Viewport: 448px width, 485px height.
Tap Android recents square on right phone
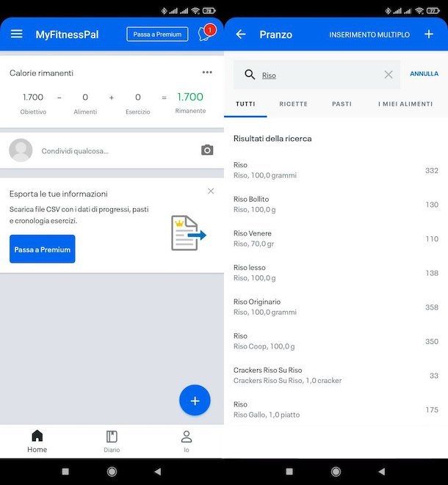coord(289,471)
